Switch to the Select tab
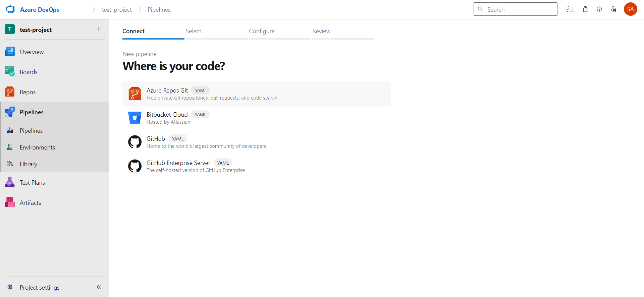The height and width of the screenshot is (297, 644). (194, 31)
